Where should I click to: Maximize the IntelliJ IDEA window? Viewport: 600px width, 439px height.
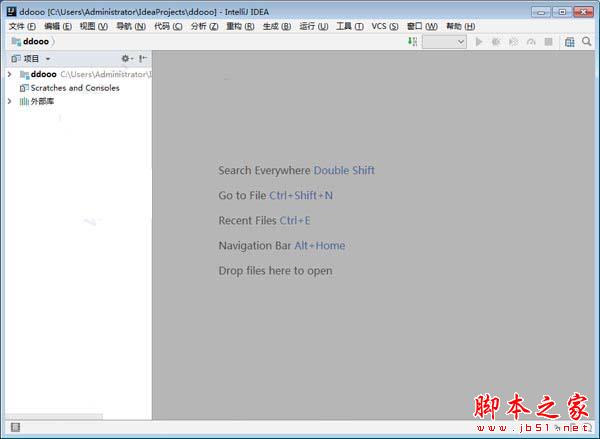(562, 12)
